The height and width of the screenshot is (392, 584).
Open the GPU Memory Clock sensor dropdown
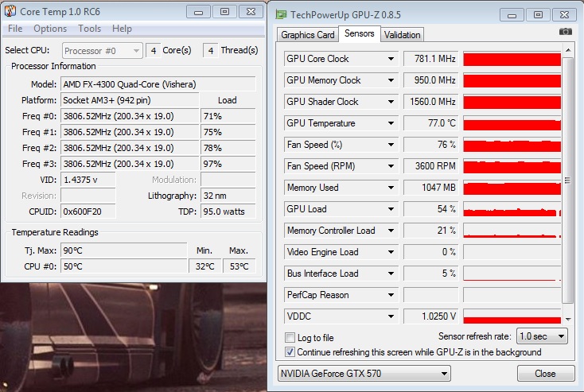(x=391, y=80)
